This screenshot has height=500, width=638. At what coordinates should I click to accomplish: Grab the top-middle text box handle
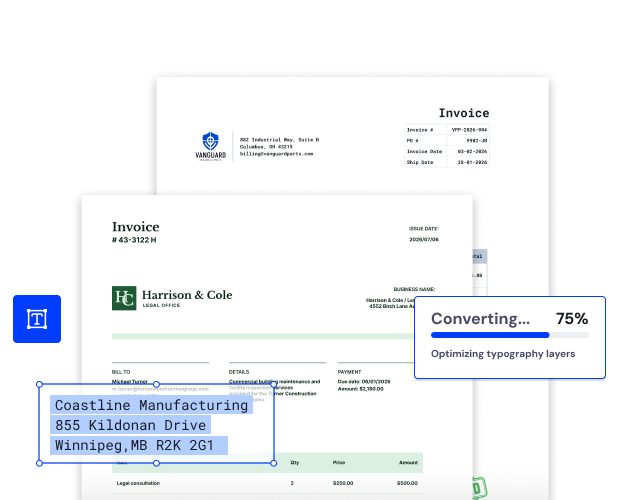coord(156,384)
